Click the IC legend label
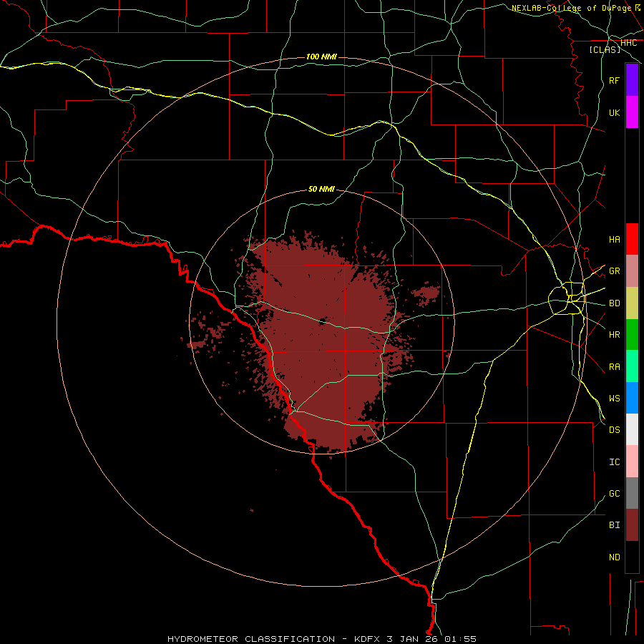The height and width of the screenshot is (644, 644). pos(614,462)
